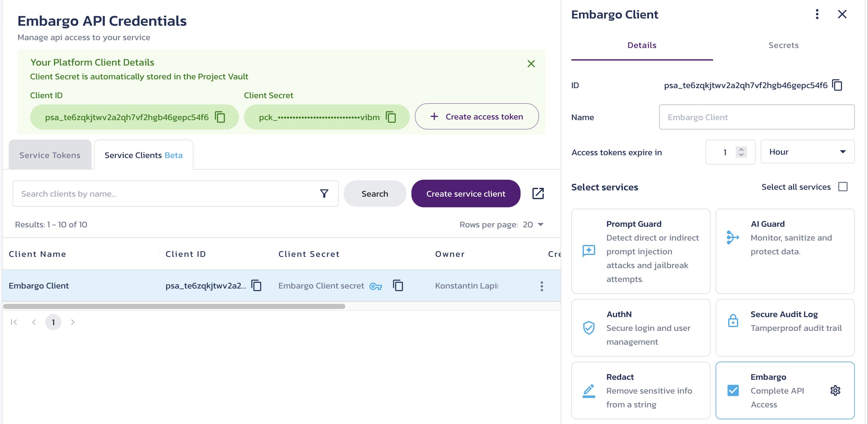Click the Client ID column header
Viewport: 868px width, 424px height.
pos(186,254)
